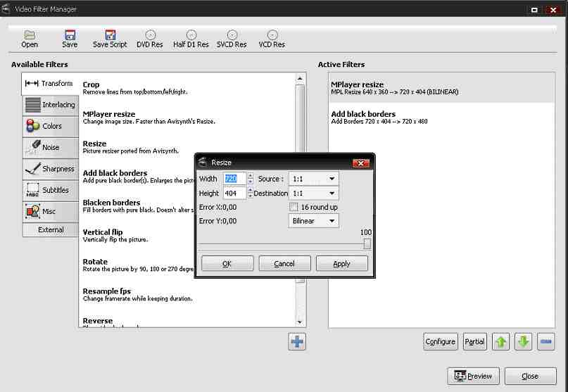Expand the Destination aspect ratio dropdown
568x392 pixels.
click(314, 194)
